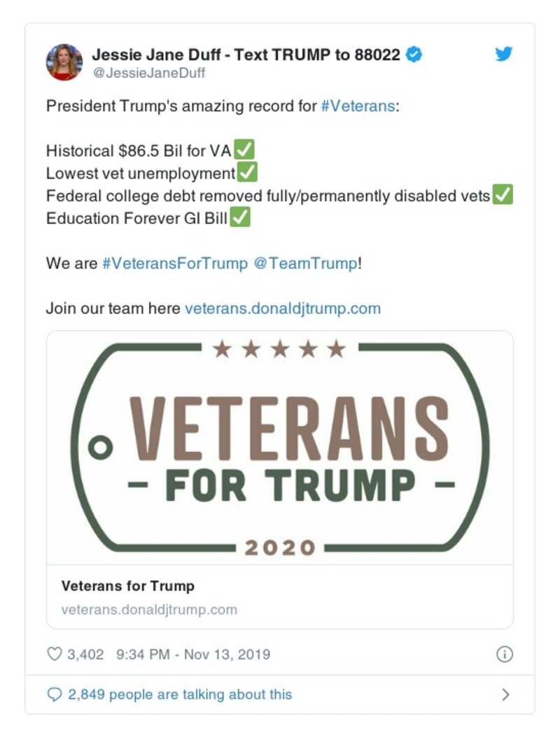Click the checkmark on the disabled vets line
The image size is (560, 737).
pyautogui.click(x=504, y=195)
